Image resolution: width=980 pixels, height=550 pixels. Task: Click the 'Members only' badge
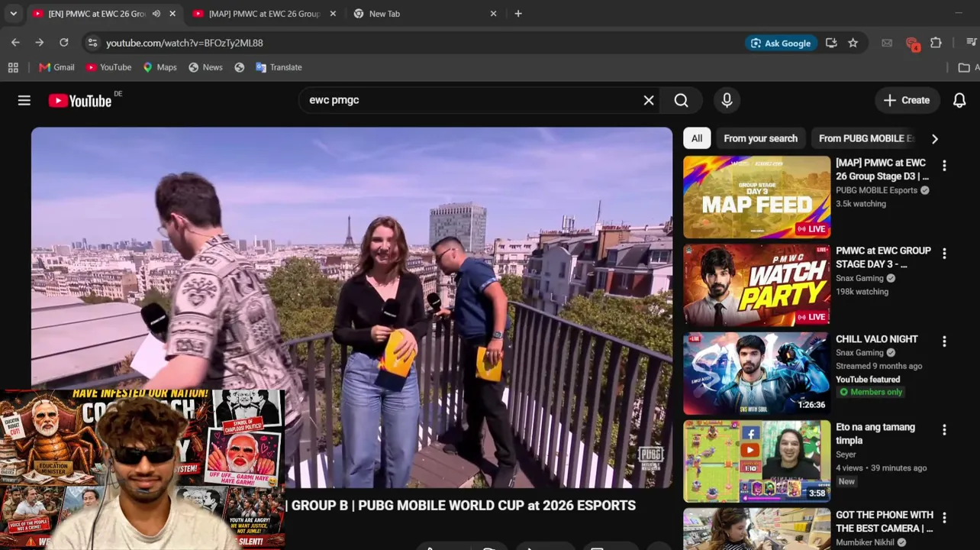click(869, 392)
